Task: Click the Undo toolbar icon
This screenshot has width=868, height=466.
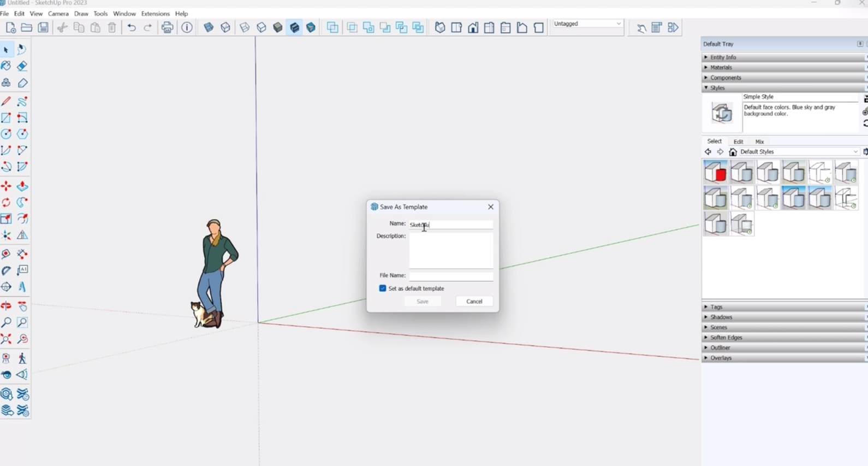Action: 132,27
